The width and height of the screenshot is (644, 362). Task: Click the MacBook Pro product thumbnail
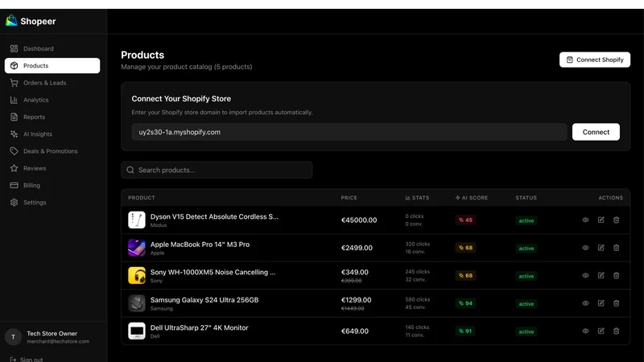(137, 248)
